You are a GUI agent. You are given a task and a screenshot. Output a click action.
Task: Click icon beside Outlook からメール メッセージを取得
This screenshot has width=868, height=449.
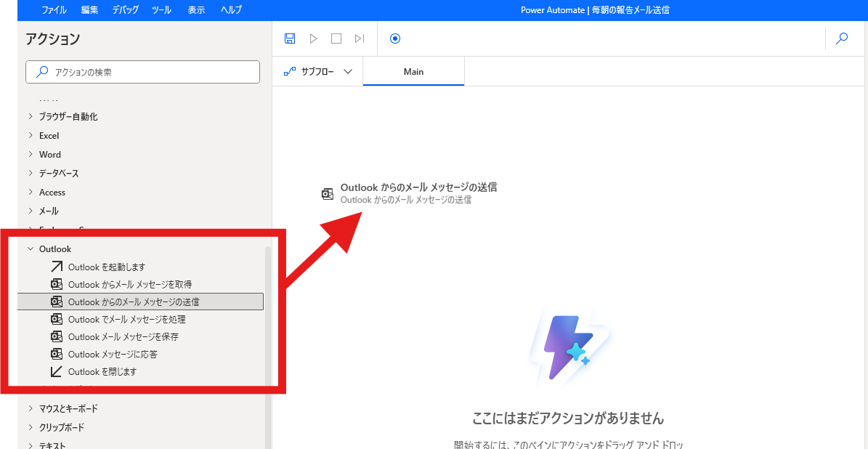(57, 284)
